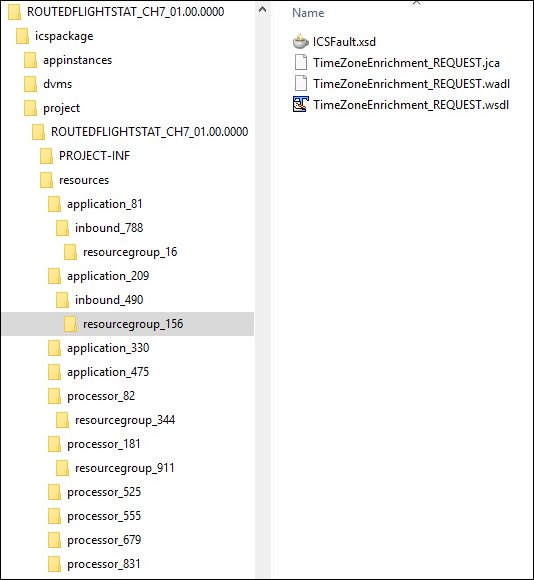The height and width of the screenshot is (580, 534).
Task: Sort files by the Name column header
Action: click(x=308, y=13)
